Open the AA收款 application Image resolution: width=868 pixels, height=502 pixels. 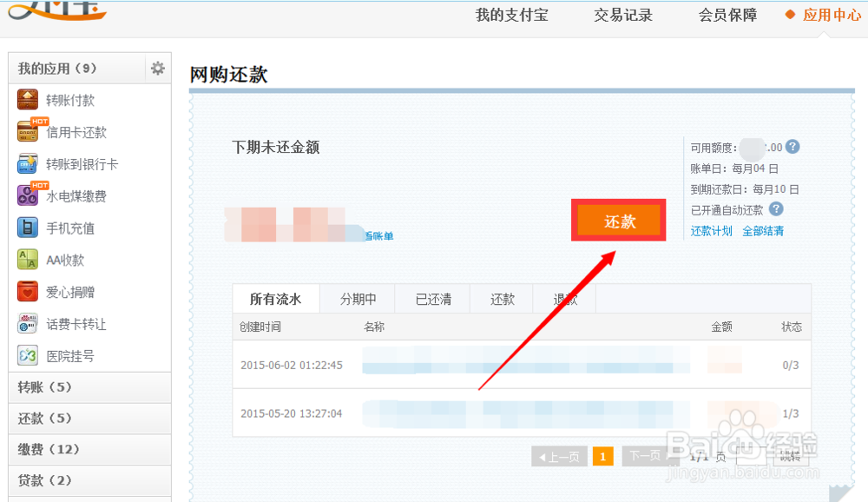[x=29, y=259]
